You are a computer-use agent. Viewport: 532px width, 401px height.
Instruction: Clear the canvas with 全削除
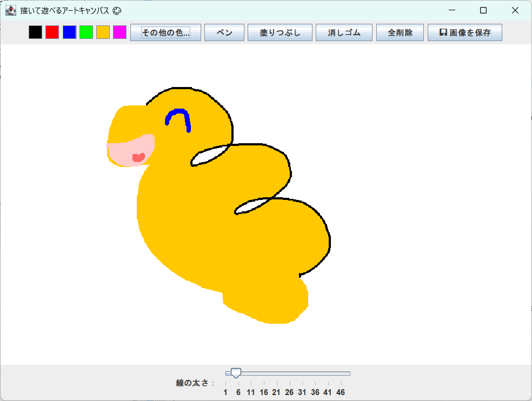pos(400,32)
